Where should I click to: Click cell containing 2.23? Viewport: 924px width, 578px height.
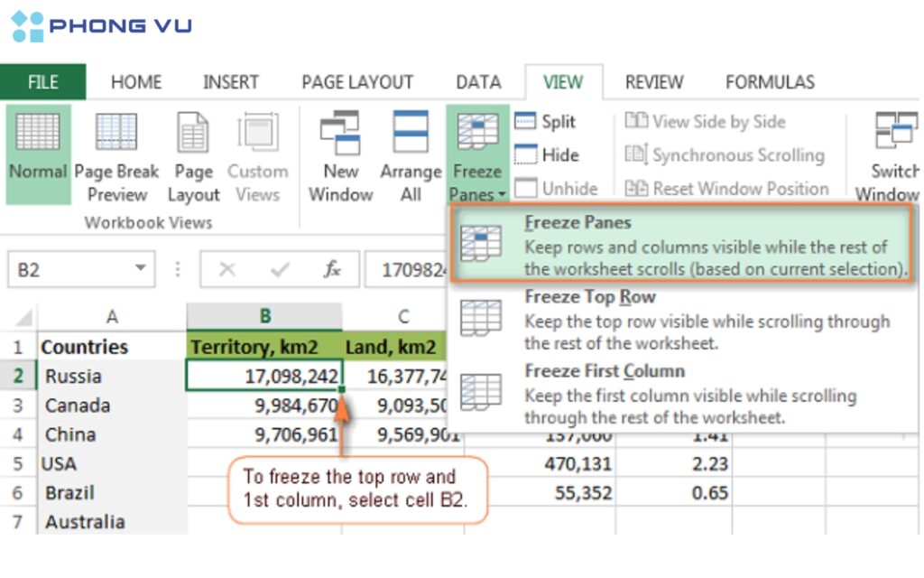coord(673,463)
